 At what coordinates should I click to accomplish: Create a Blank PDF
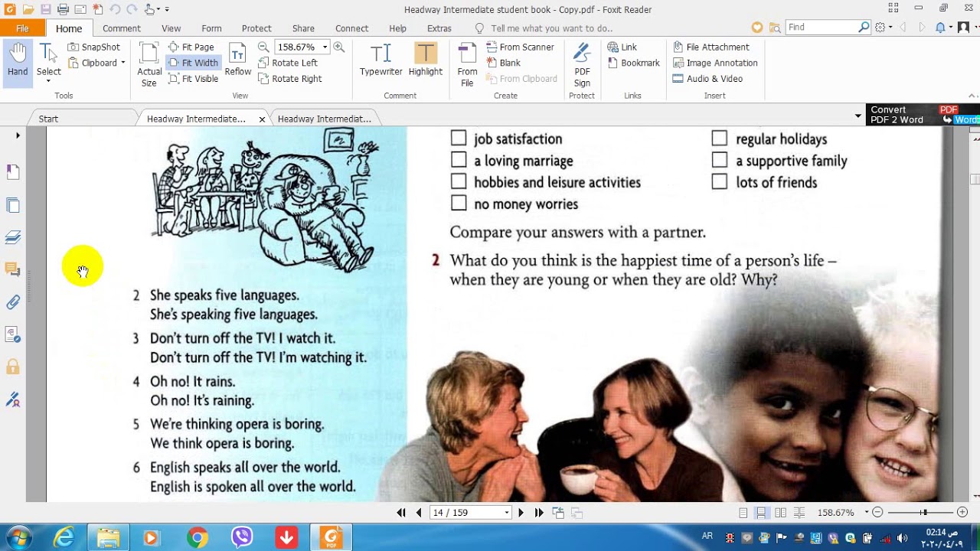(x=504, y=63)
